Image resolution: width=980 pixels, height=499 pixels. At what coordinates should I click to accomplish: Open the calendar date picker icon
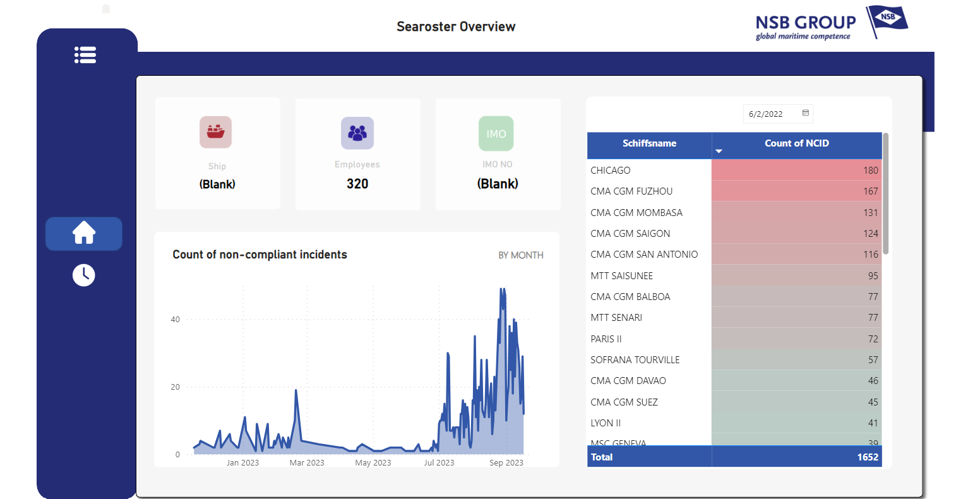coord(806,113)
